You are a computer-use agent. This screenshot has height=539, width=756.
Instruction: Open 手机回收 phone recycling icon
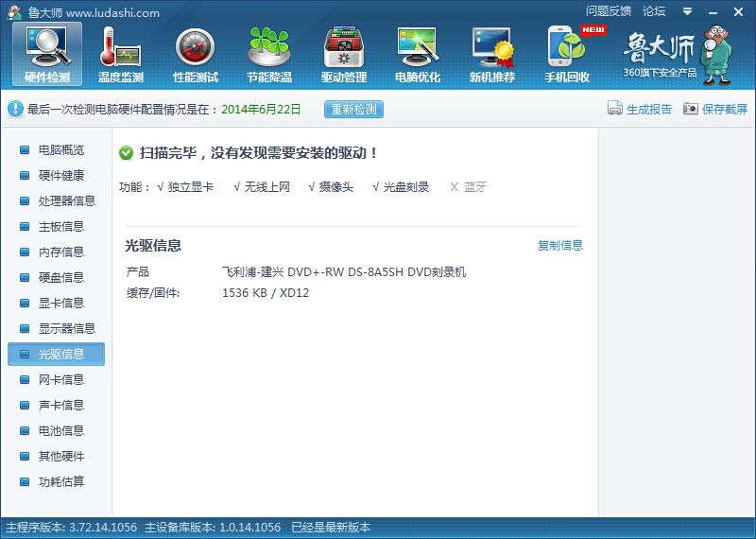point(567,54)
